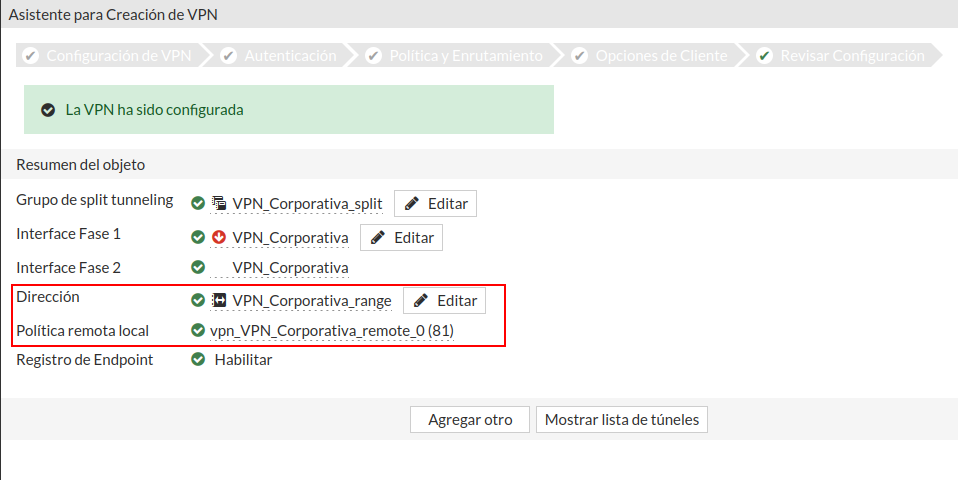The height and width of the screenshot is (480, 958).
Task: Click green check beside Registro de Endpoint
Action: pos(198,360)
